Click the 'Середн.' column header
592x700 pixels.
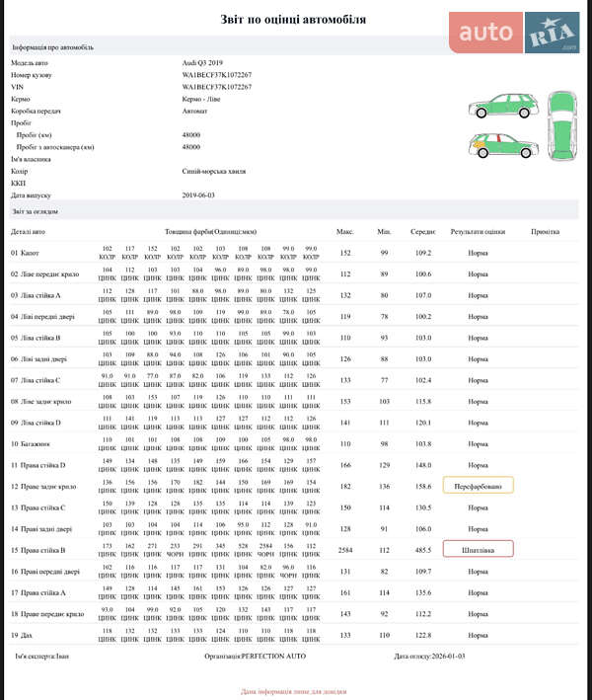point(424,231)
